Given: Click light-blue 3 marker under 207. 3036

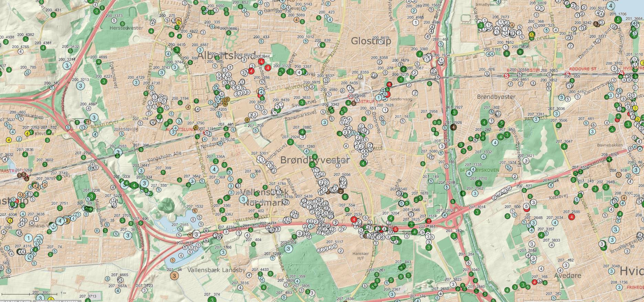Looking at the screenshot, I should [556, 114].
